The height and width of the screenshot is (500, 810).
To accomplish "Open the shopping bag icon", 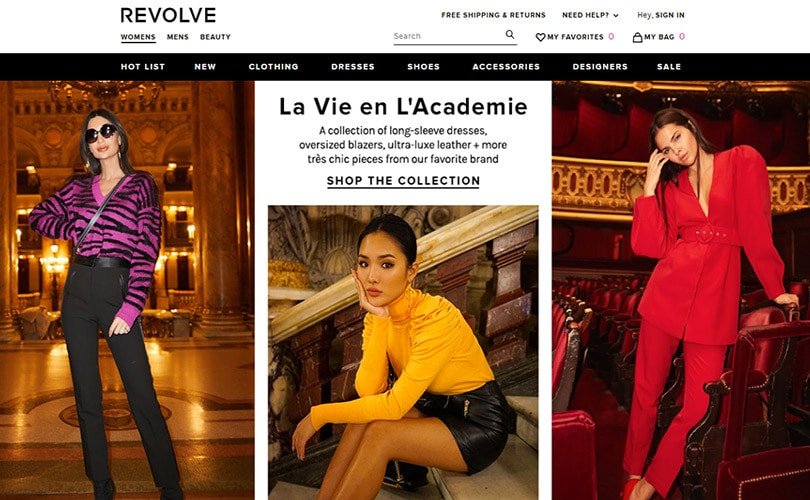I will tap(637, 37).
